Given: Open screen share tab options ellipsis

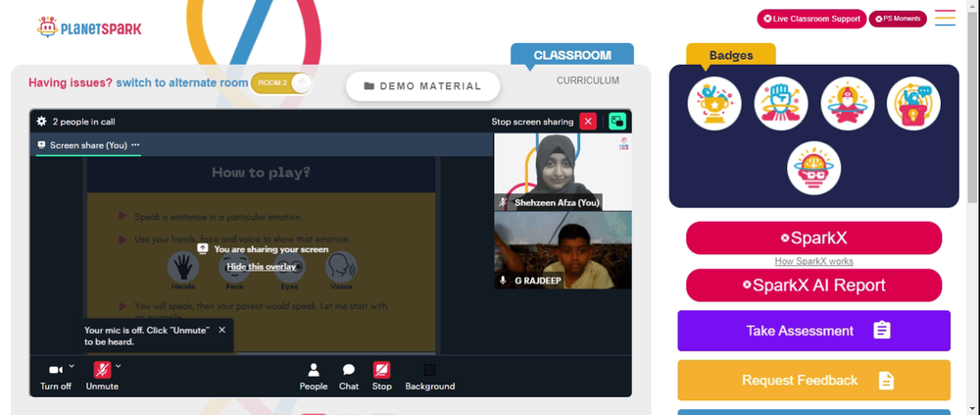Looking at the screenshot, I should click(135, 145).
